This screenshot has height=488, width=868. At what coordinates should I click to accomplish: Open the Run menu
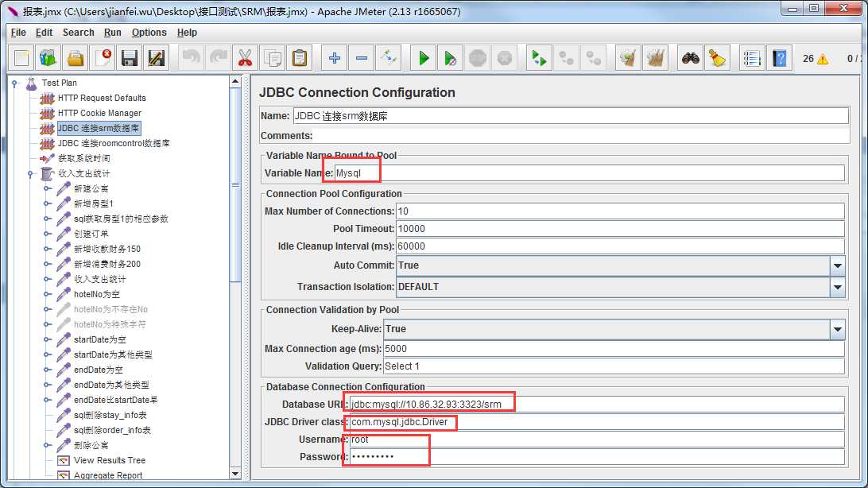(x=112, y=33)
